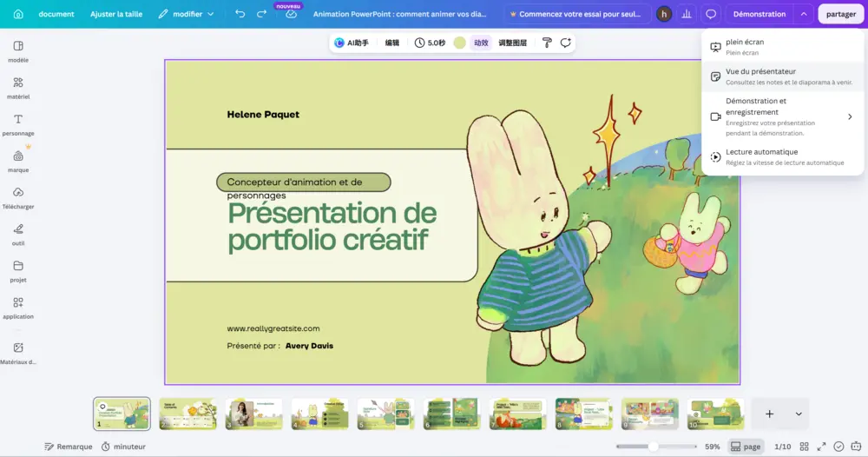This screenshot has width=868, height=457.
Task: Open the user avatar h
Action: click(x=664, y=14)
